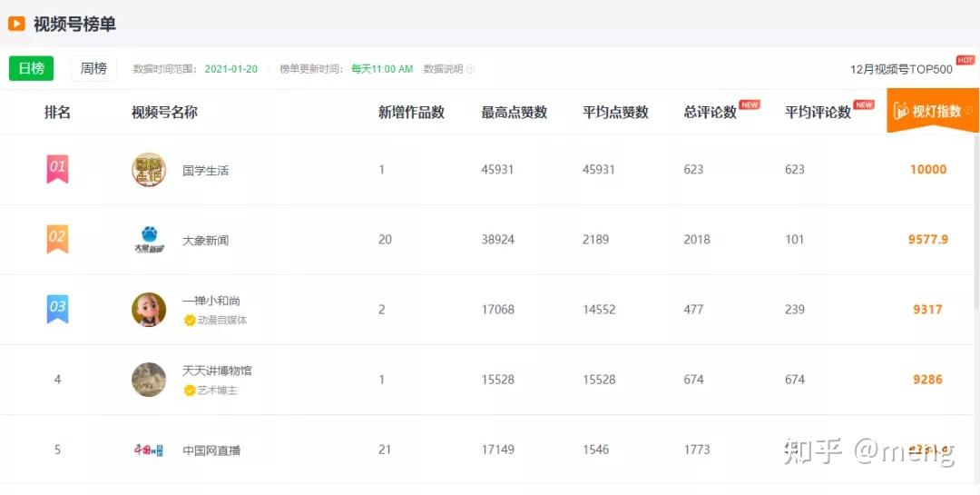
Task: Click verified badge next to 动漫自媒体
Action: 190,320
